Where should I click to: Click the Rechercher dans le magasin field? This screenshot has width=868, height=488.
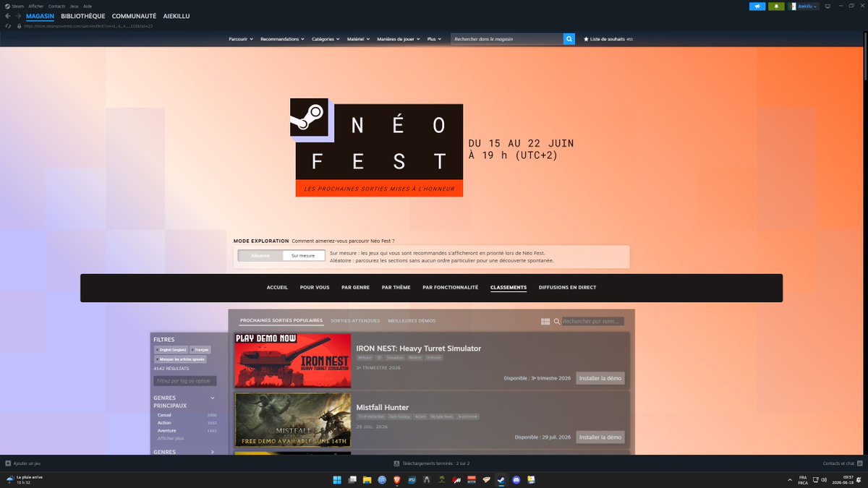pos(507,39)
